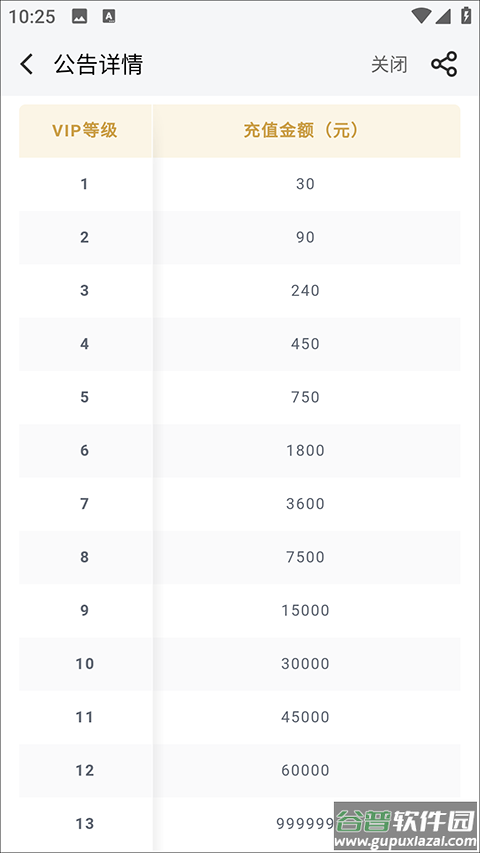Tap the battery charging icon
Image resolution: width=480 pixels, height=853 pixels.
pyautogui.click(x=466, y=15)
